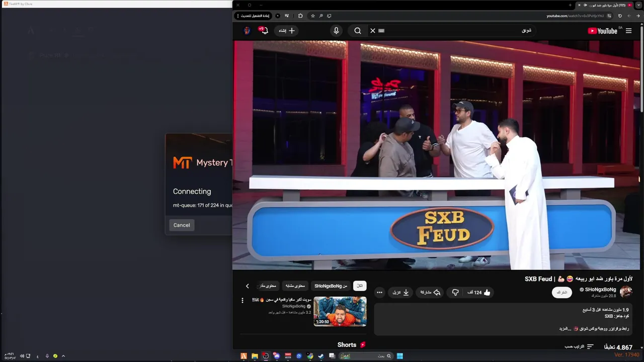This screenshot has height=362, width=644.
Task: Open Steam from the taskbar
Action: pos(321,356)
